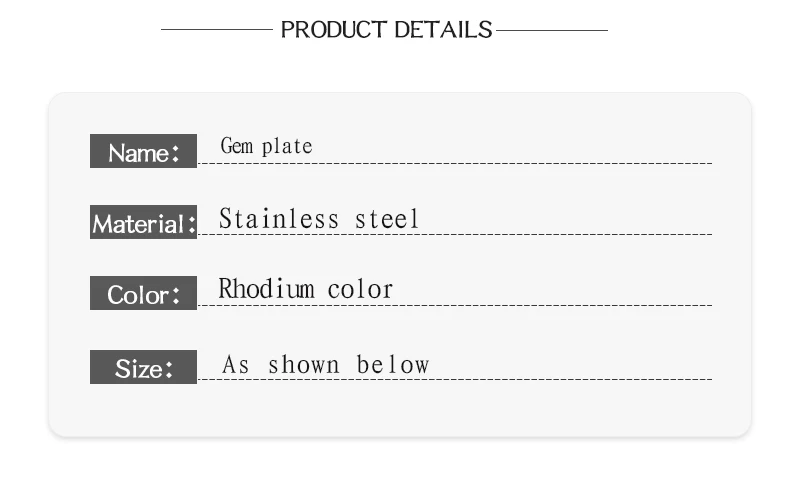Screen dimensions: 790x483
Task: Click the Stainless steel value text
Action: [319, 219]
